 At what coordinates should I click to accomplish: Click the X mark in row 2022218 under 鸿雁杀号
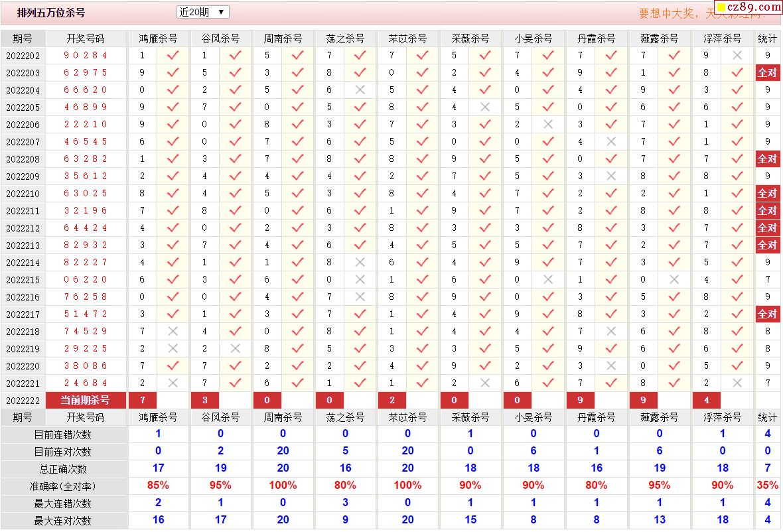[173, 332]
